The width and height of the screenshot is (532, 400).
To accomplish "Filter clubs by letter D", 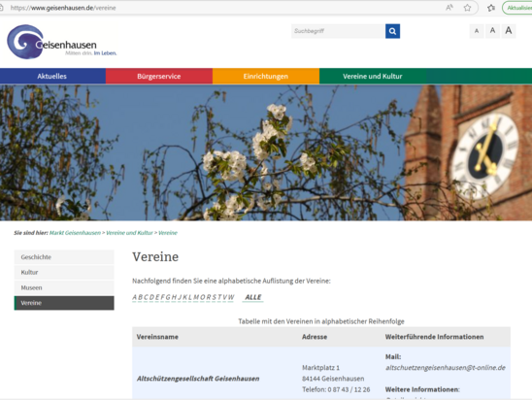I will [151, 297].
